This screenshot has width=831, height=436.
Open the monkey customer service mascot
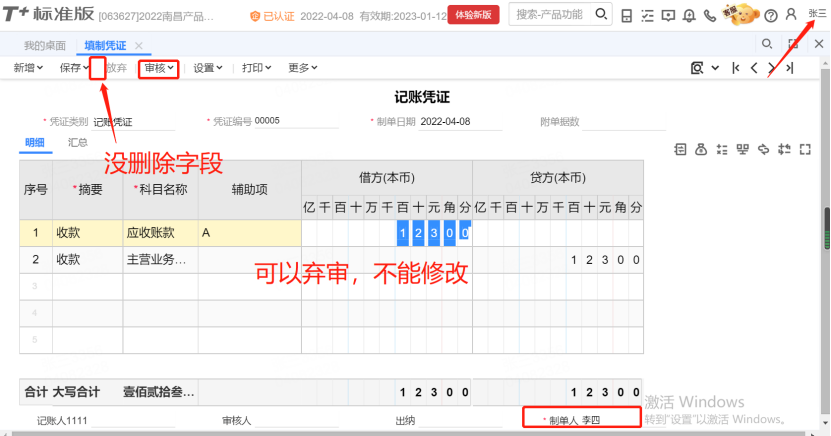740,14
